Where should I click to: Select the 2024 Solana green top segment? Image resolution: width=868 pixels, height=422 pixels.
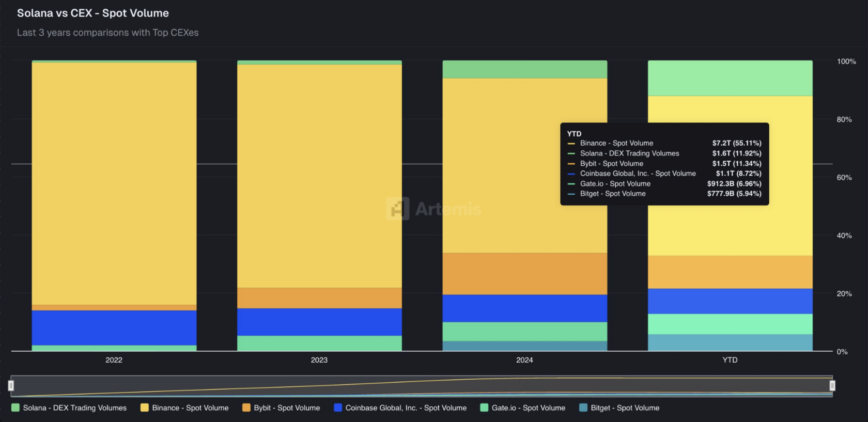[525, 69]
